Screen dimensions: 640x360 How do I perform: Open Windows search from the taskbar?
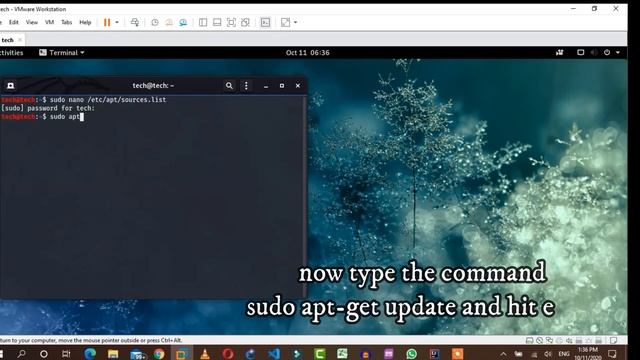[21, 354]
